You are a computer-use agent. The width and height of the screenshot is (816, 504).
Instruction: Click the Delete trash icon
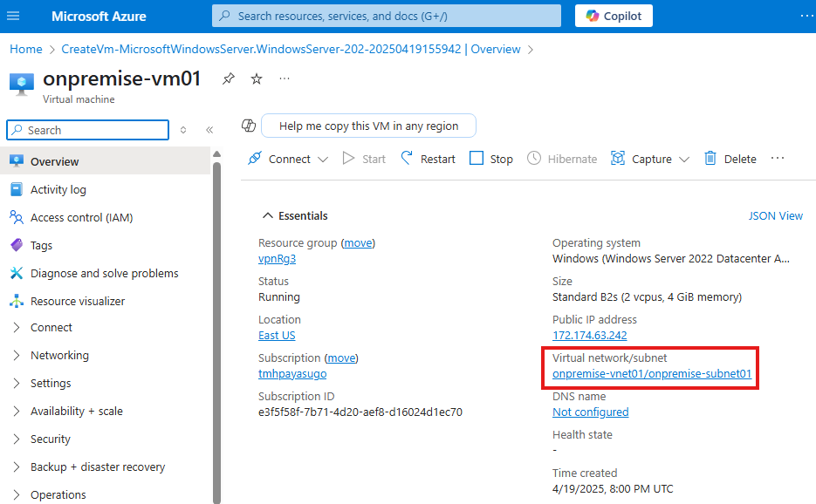click(x=710, y=158)
